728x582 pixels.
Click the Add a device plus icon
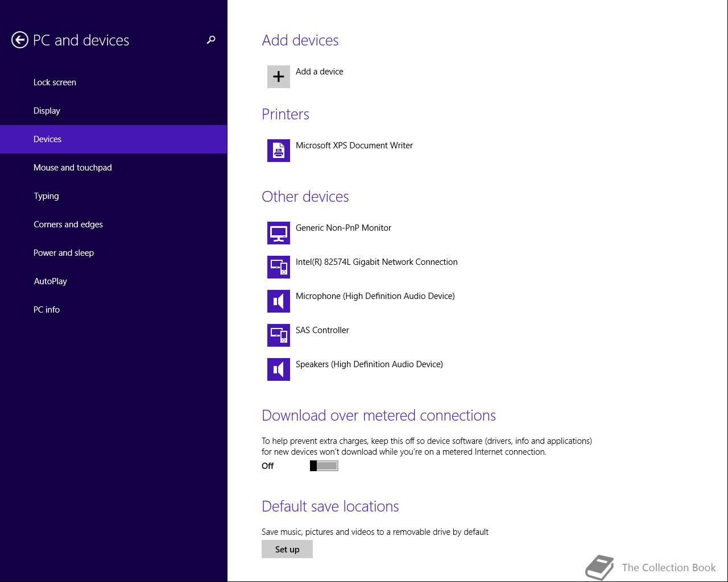tap(279, 77)
